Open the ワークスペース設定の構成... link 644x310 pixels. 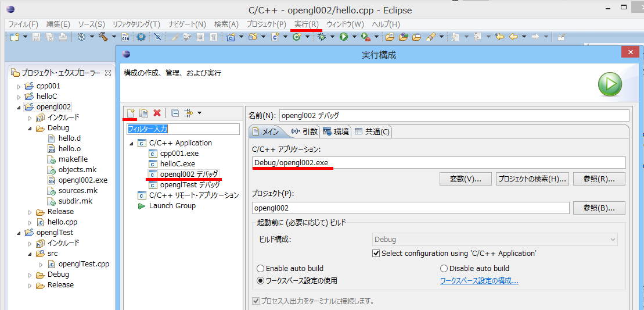point(479,282)
